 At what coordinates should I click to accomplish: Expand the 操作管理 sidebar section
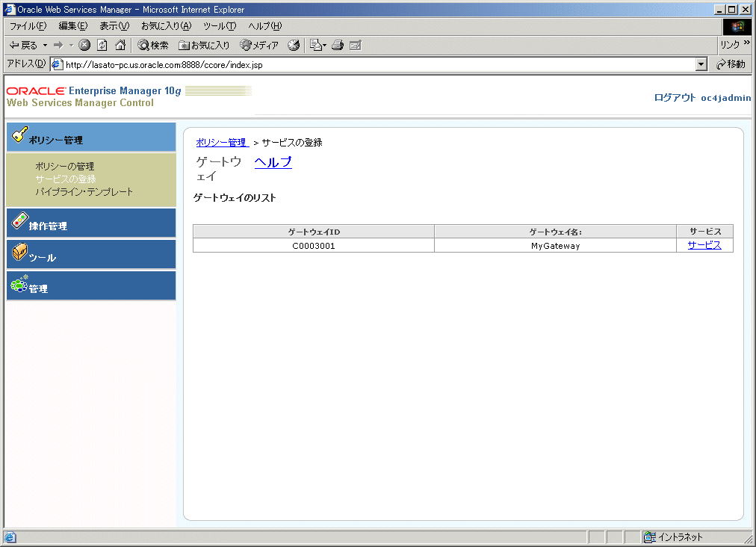point(91,223)
